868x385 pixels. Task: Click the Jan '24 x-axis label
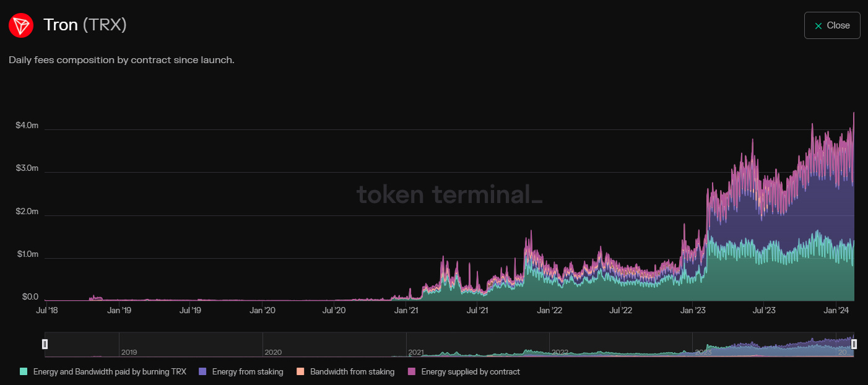pyautogui.click(x=836, y=310)
